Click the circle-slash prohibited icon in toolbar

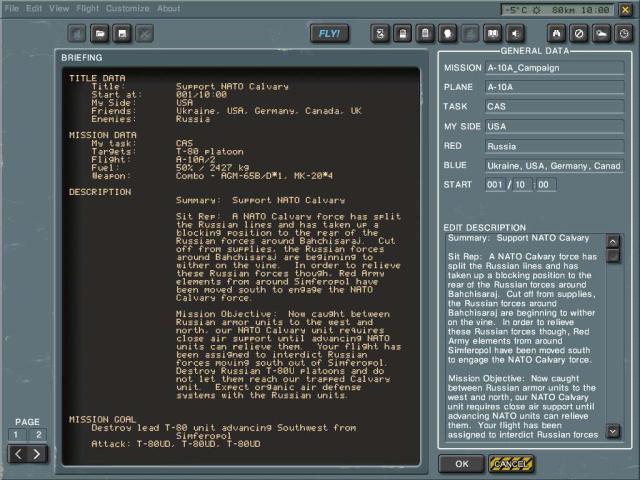[580, 34]
